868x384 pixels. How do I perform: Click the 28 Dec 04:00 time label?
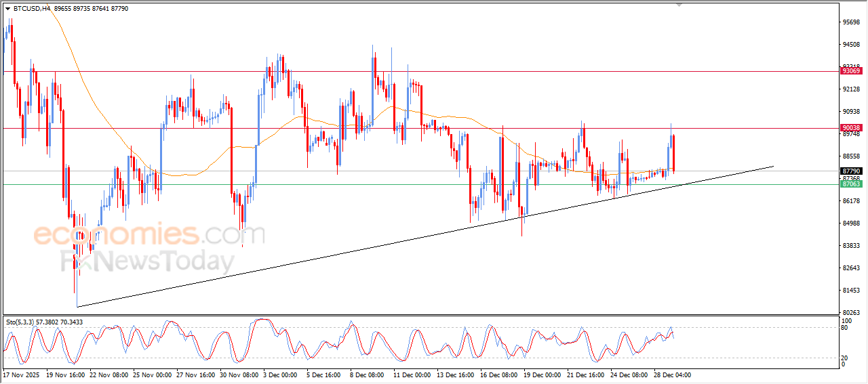tap(672, 375)
